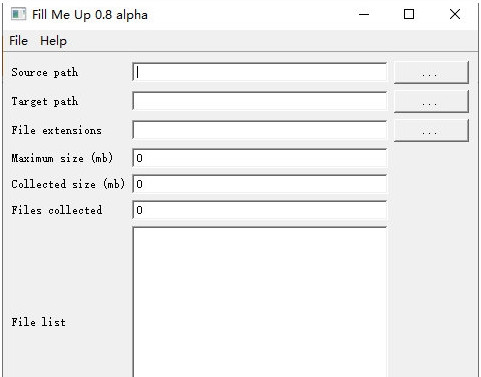Click the File extensions input field
481x377 pixels.
260,130
